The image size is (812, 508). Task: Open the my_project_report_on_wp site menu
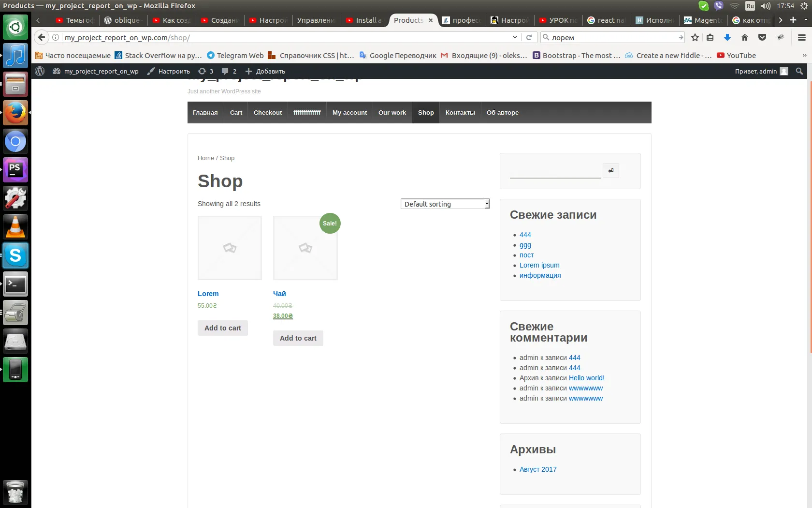click(96, 71)
